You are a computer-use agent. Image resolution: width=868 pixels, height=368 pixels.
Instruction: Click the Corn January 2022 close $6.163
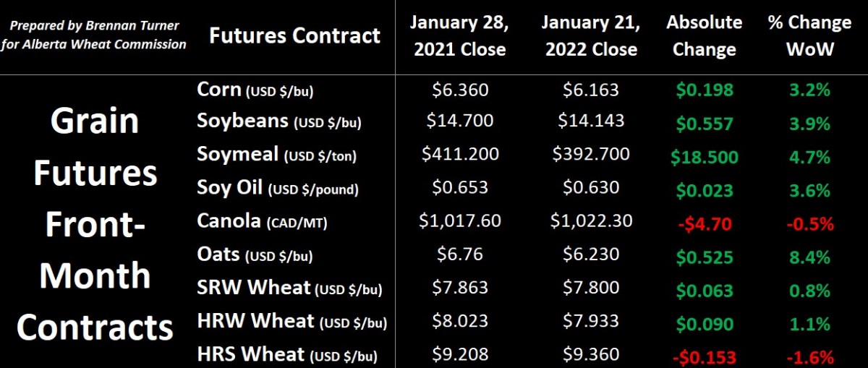click(591, 90)
